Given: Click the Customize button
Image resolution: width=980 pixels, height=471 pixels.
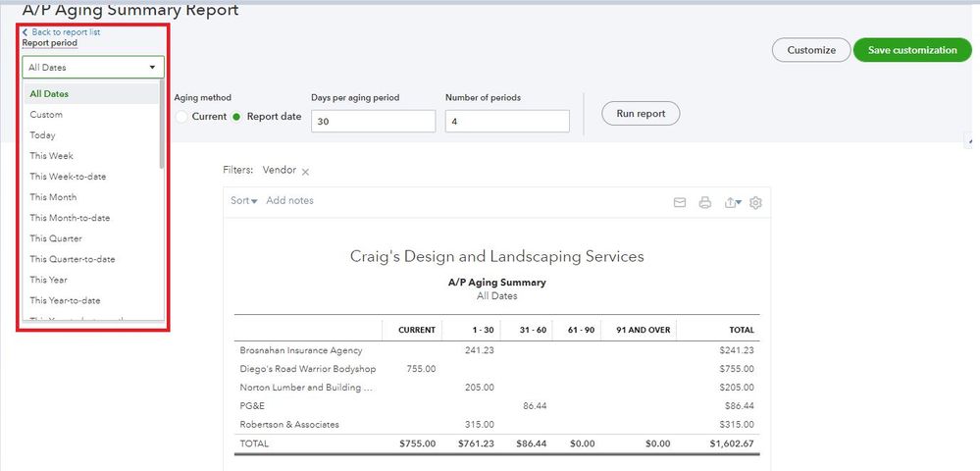Looking at the screenshot, I should point(810,50).
